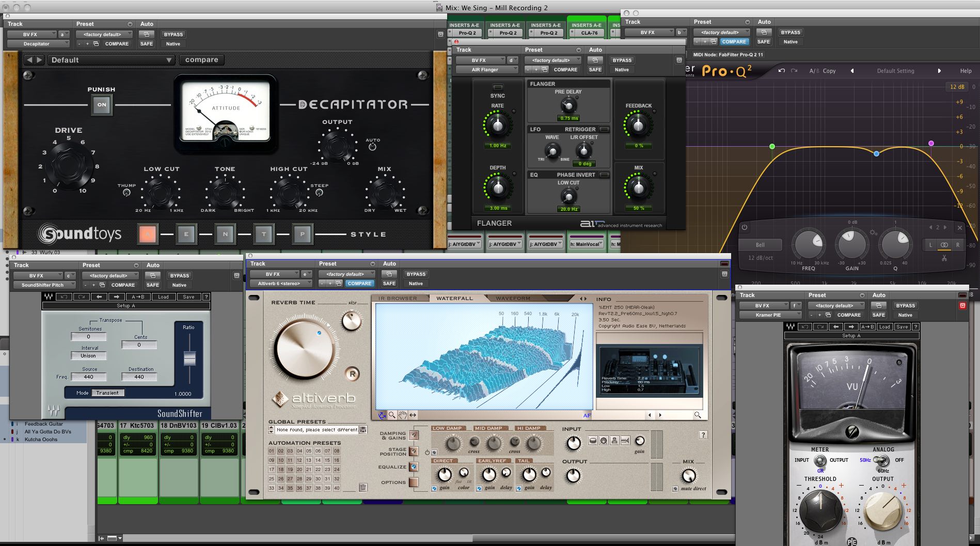This screenshot has height=546, width=980.
Task: Toggle the Pro-Q 2 band power button
Action: coord(745,227)
